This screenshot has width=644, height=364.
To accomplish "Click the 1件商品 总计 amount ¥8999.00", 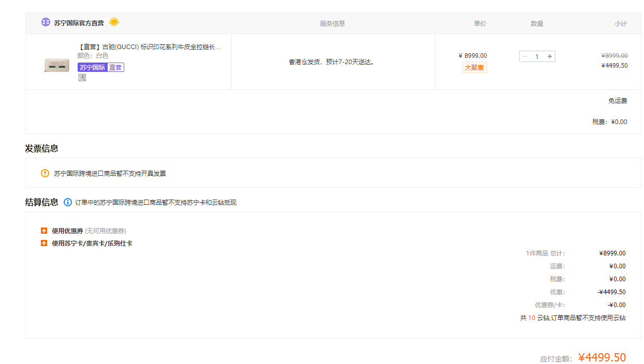I will tap(612, 253).
